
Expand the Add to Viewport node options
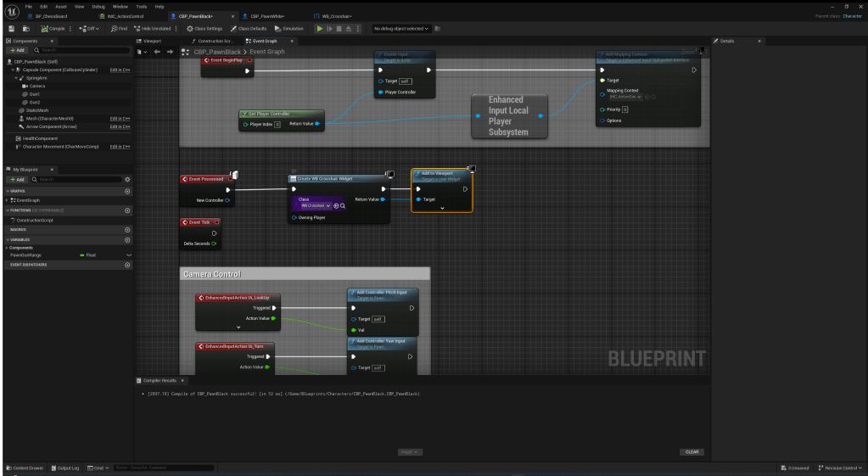tap(442, 208)
